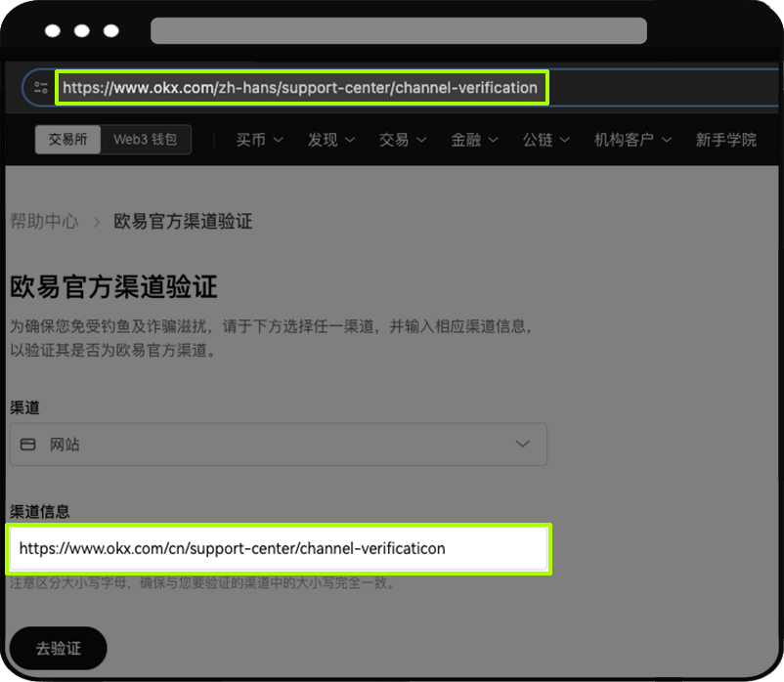Switch to the Web3 钱包 mode
This screenshot has height=682, width=784.
(x=146, y=140)
